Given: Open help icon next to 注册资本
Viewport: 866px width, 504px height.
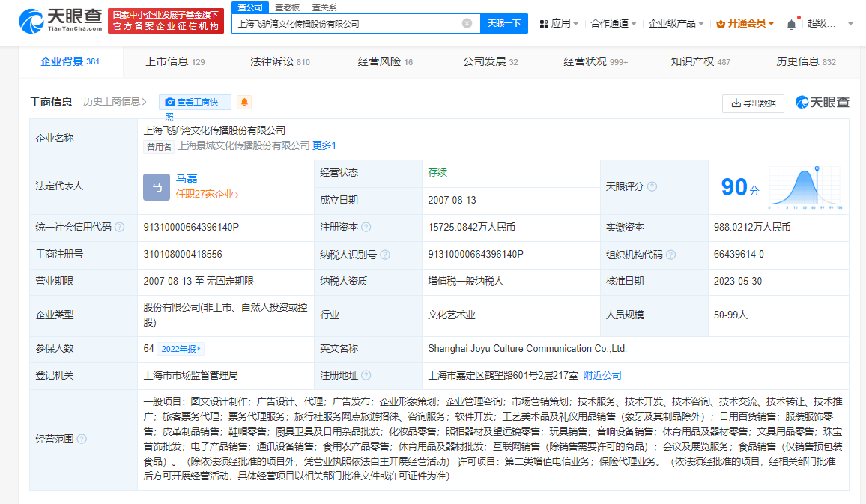Looking at the screenshot, I should [x=366, y=227].
